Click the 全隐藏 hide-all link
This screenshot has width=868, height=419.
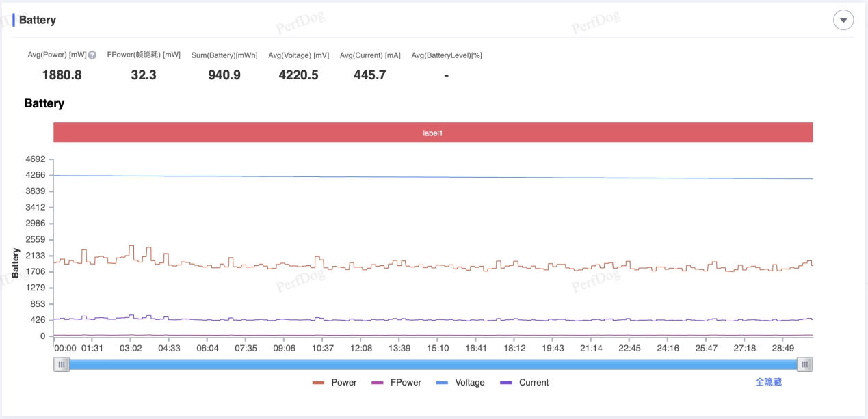[768, 382]
